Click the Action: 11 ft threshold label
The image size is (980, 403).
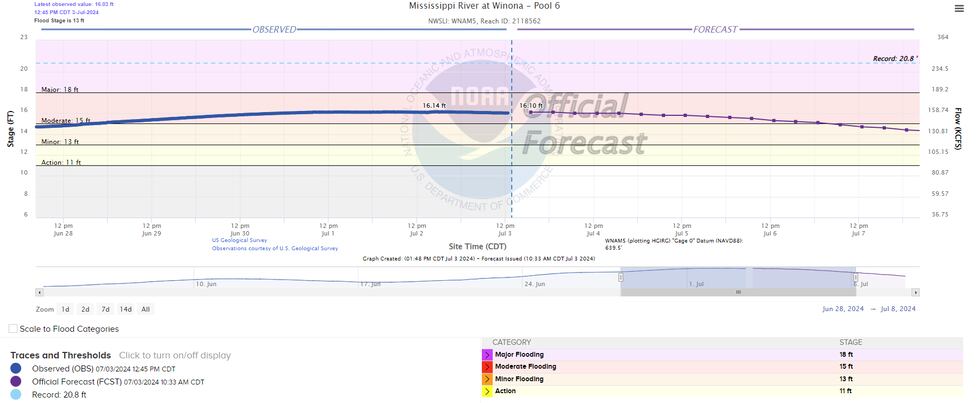61,162
